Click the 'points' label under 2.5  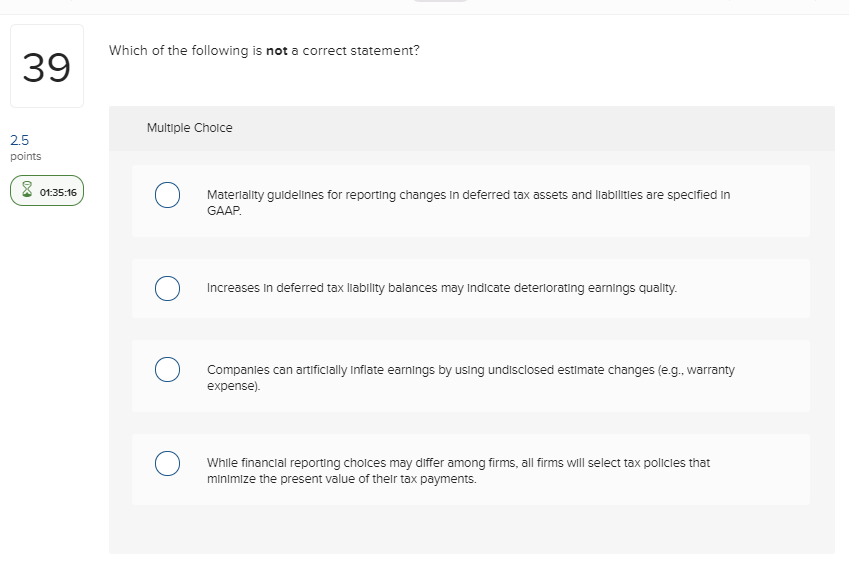click(25, 157)
